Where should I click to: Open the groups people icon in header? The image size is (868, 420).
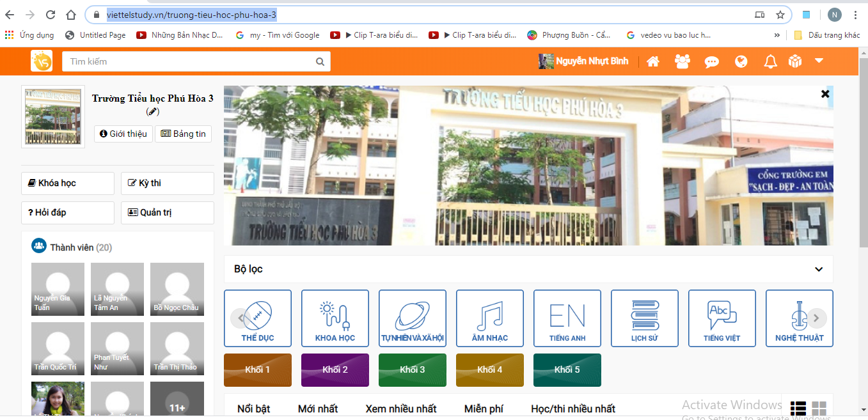point(683,61)
